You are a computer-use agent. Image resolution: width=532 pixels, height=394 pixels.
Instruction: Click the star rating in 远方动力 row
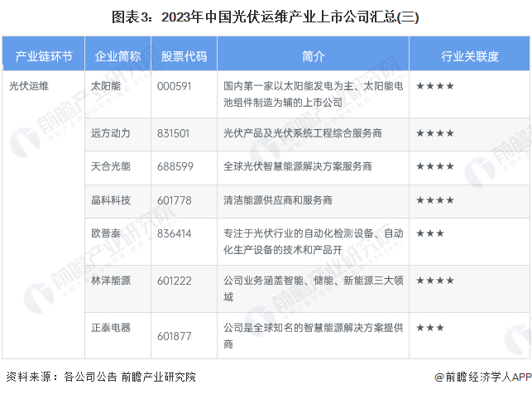[x=435, y=133]
